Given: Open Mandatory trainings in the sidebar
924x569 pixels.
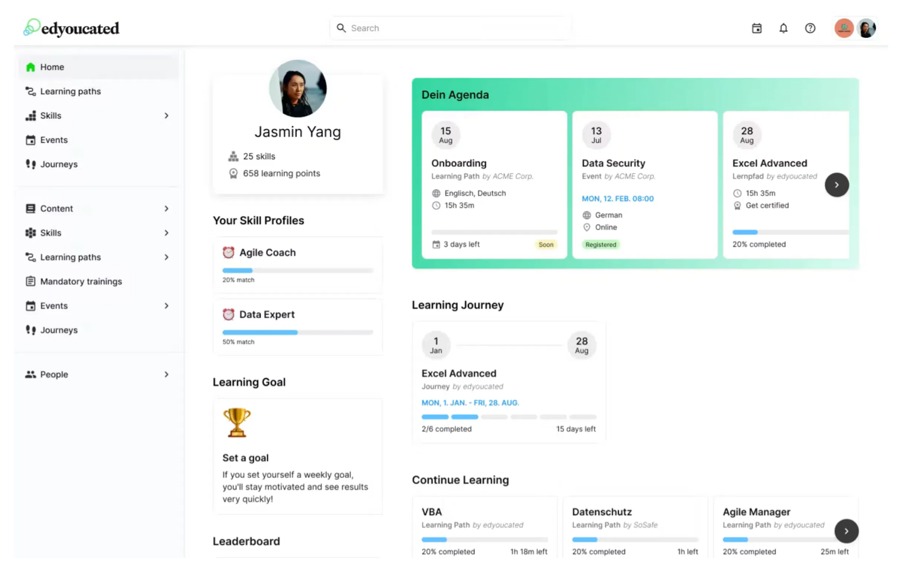Looking at the screenshot, I should 99,281.
